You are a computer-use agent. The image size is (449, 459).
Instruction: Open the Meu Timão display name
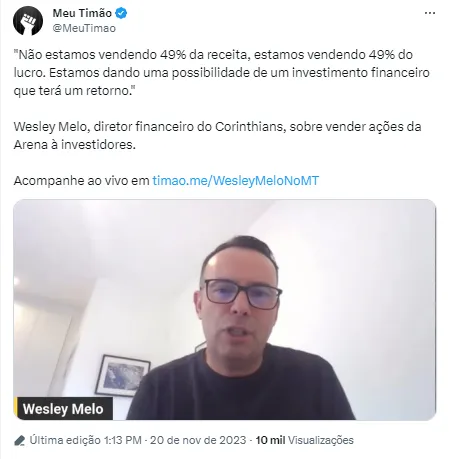click(82, 13)
